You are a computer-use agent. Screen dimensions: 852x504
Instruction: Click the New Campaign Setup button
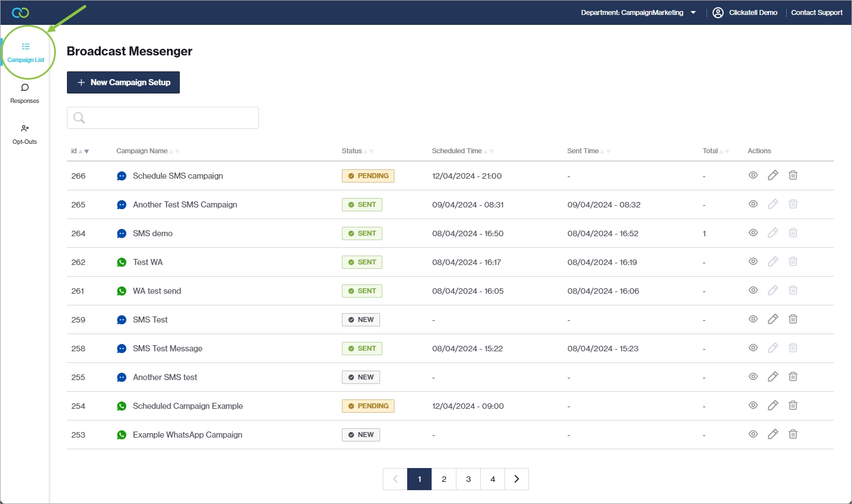click(x=123, y=82)
